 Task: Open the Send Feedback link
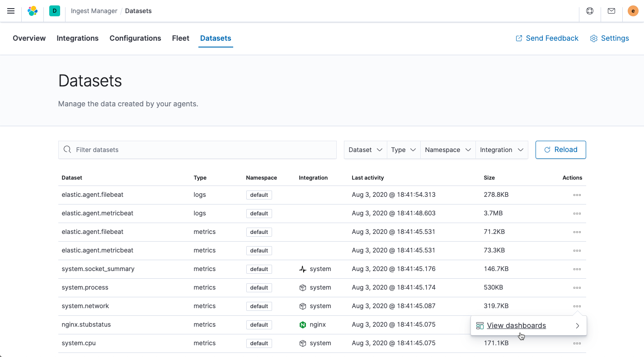(x=547, y=38)
